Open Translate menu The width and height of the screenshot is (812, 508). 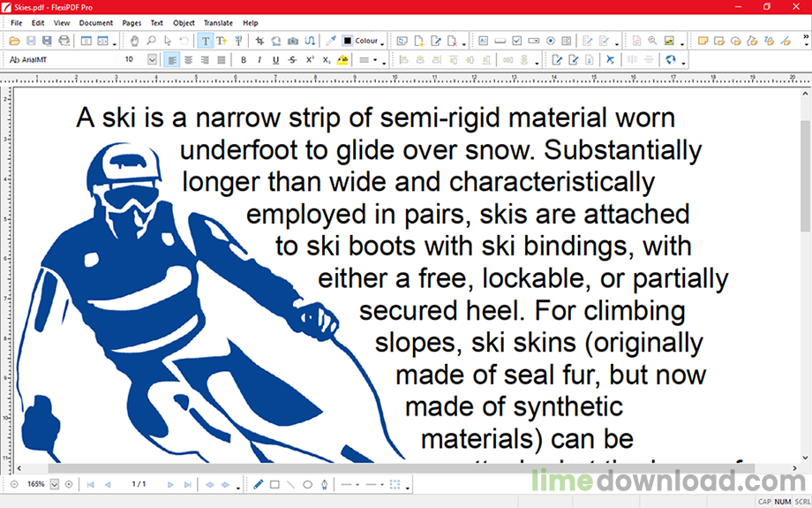(x=218, y=23)
